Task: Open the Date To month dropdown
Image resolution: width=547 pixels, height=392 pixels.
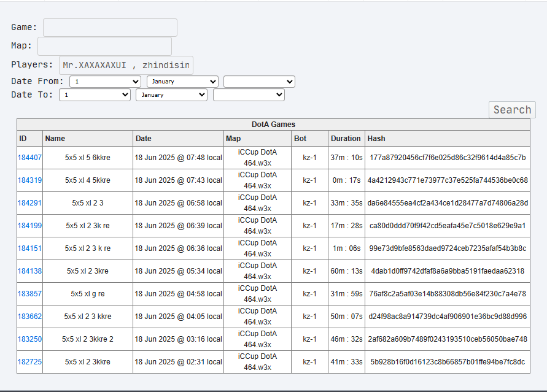Action: (172, 94)
